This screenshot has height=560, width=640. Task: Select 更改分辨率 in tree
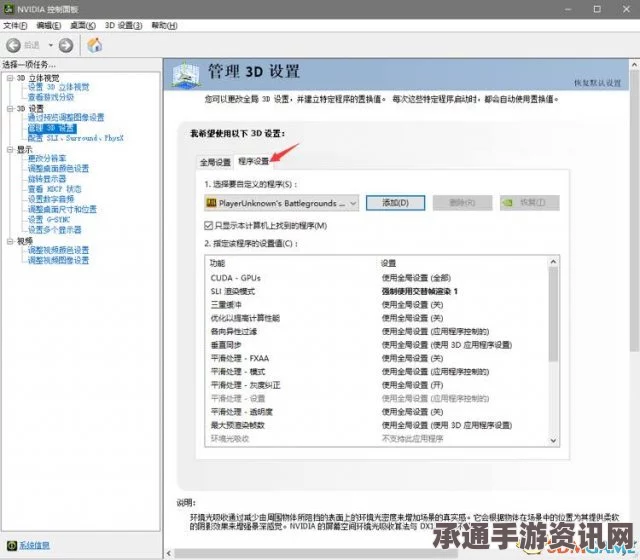[47, 158]
